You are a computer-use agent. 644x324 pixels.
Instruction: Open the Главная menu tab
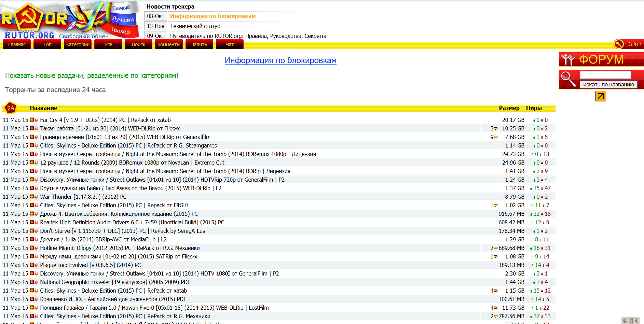click(x=17, y=44)
